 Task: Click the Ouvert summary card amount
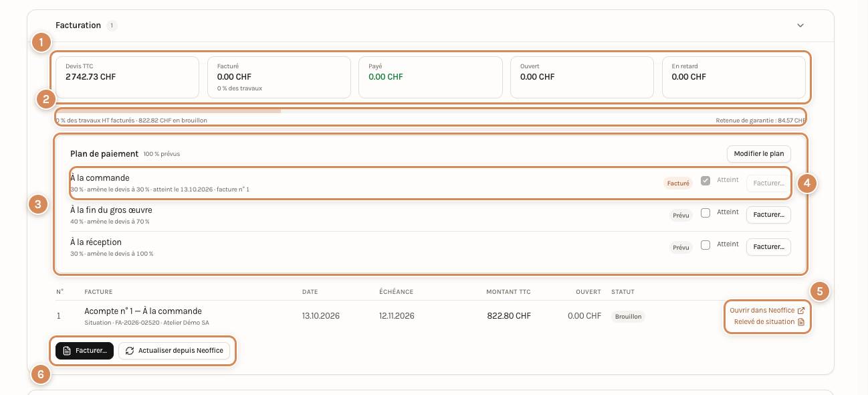pos(538,77)
